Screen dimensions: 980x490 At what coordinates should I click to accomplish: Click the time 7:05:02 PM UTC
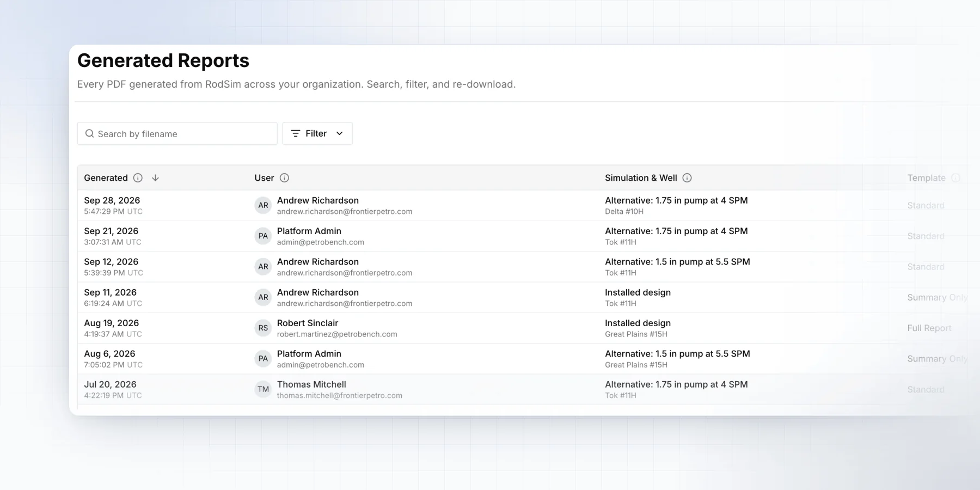[113, 365]
